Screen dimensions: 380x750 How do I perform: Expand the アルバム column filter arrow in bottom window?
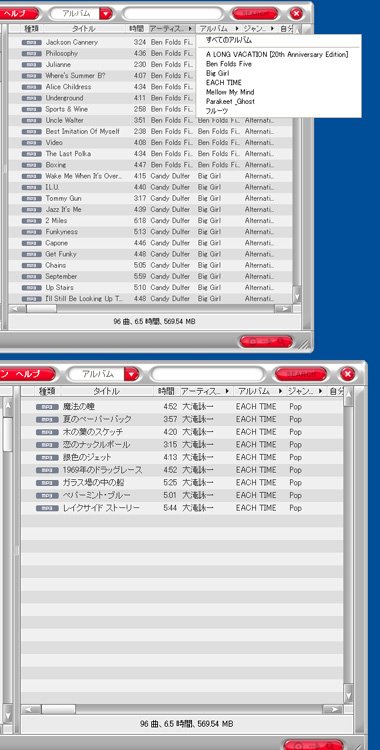click(279, 391)
